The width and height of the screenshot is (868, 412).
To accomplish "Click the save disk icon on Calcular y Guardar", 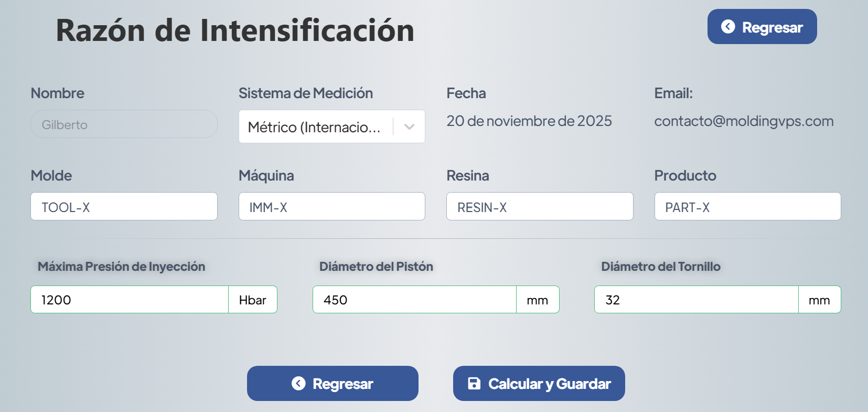I will [474, 384].
